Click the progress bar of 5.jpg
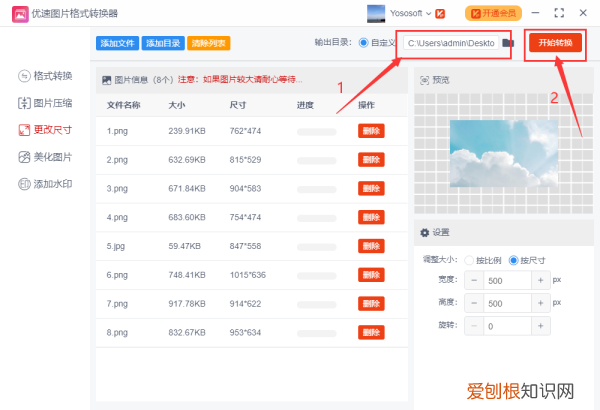The image size is (600, 410). pos(316,247)
